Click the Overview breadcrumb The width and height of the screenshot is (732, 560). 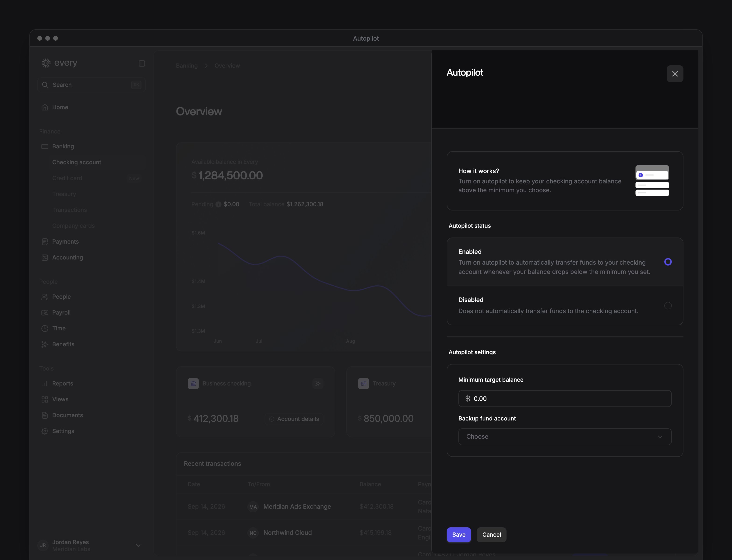click(x=227, y=66)
